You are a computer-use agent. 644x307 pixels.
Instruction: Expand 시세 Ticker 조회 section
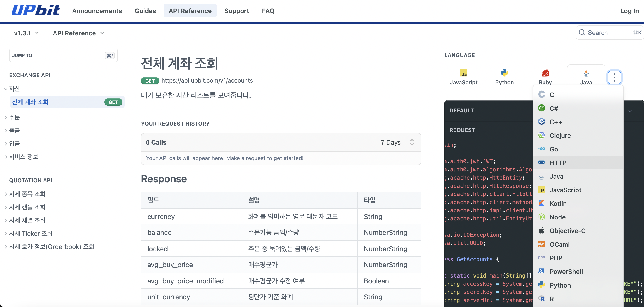[31, 233]
